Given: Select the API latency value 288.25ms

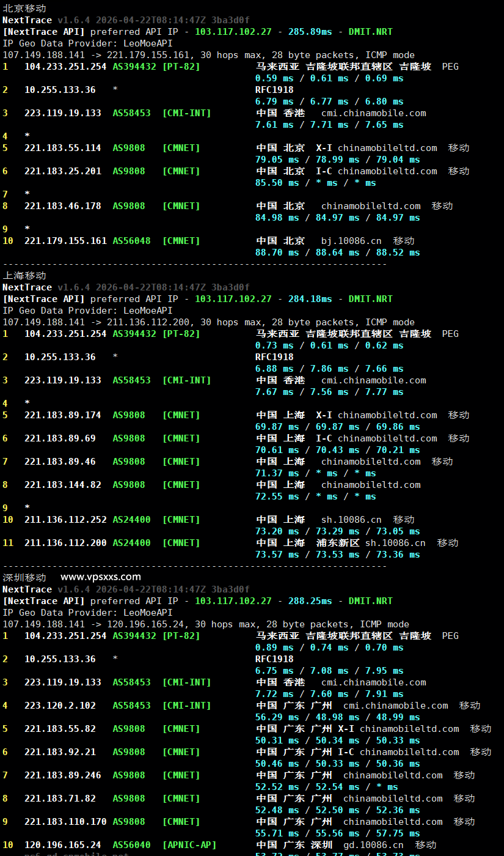Looking at the screenshot, I should point(310,601).
